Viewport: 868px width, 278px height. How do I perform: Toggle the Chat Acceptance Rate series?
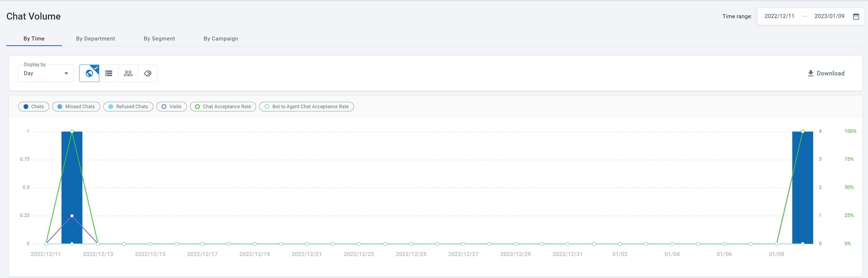coord(223,107)
